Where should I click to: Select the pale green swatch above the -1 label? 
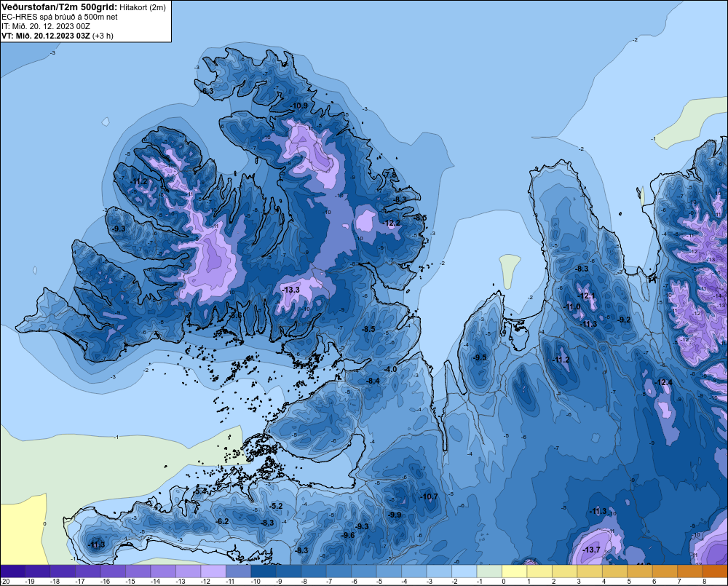pos(489,571)
